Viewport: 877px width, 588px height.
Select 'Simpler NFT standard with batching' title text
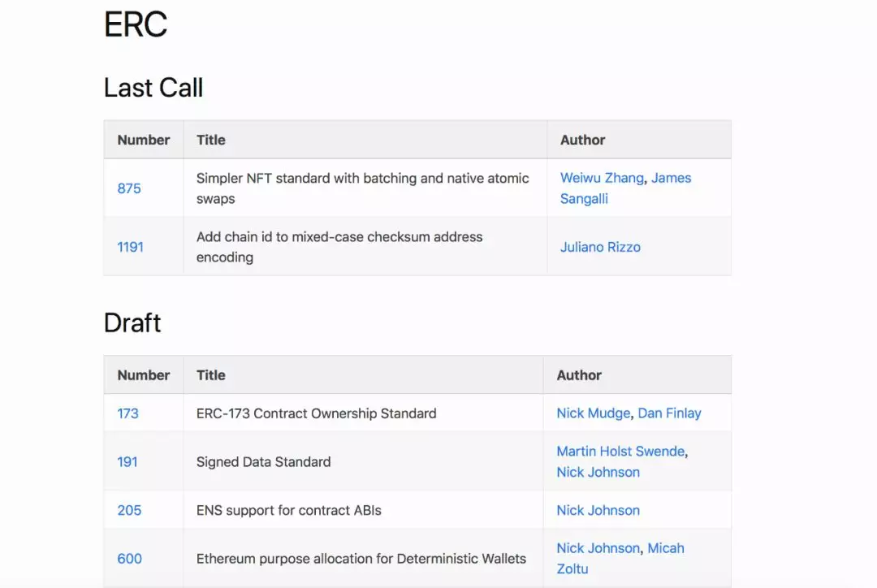coord(362,188)
